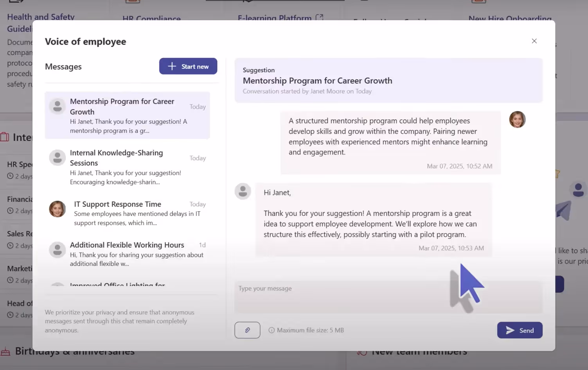Image resolution: width=588 pixels, height=370 pixels.
Task: Click the avatar beside Additional Flexible Working Hours
Action: [x=57, y=250]
